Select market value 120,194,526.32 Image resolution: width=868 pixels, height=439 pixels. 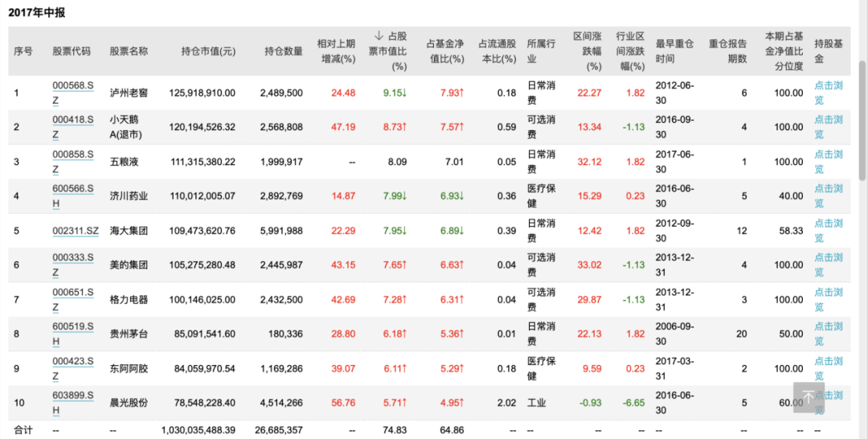[202, 127]
